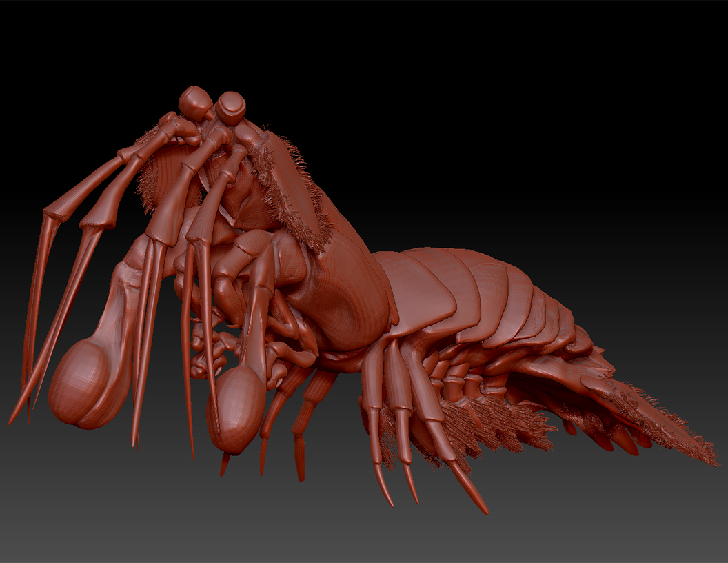Click the left eye of the shrimp model
Viewport: 728px width, 563px height.
pyautogui.click(x=194, y=102)
